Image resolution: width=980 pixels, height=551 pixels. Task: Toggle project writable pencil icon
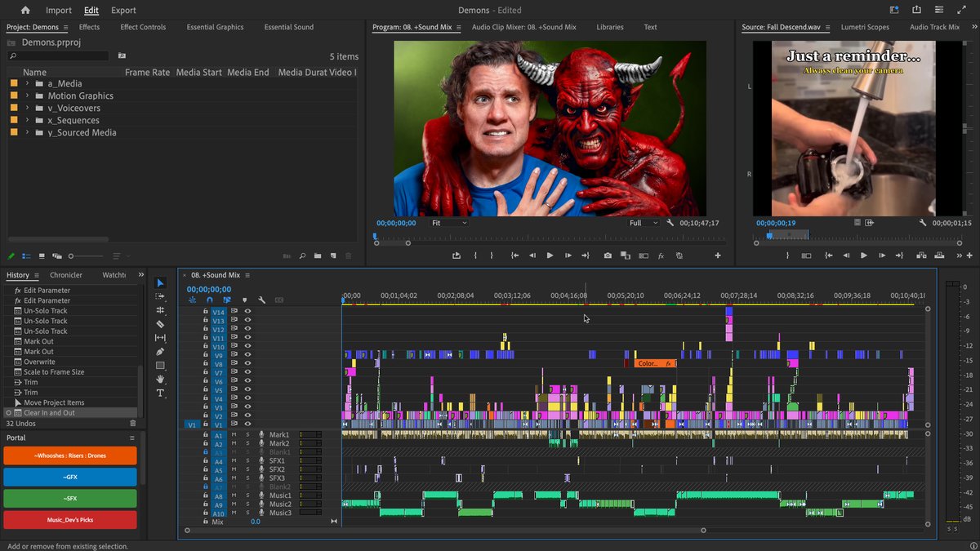pyautogui.click(x=11, y=256)
